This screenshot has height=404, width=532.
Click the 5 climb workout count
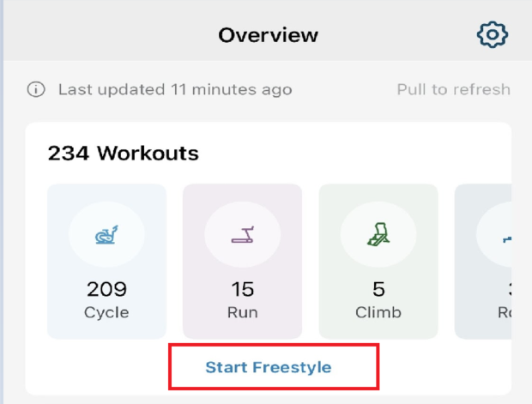378,289
